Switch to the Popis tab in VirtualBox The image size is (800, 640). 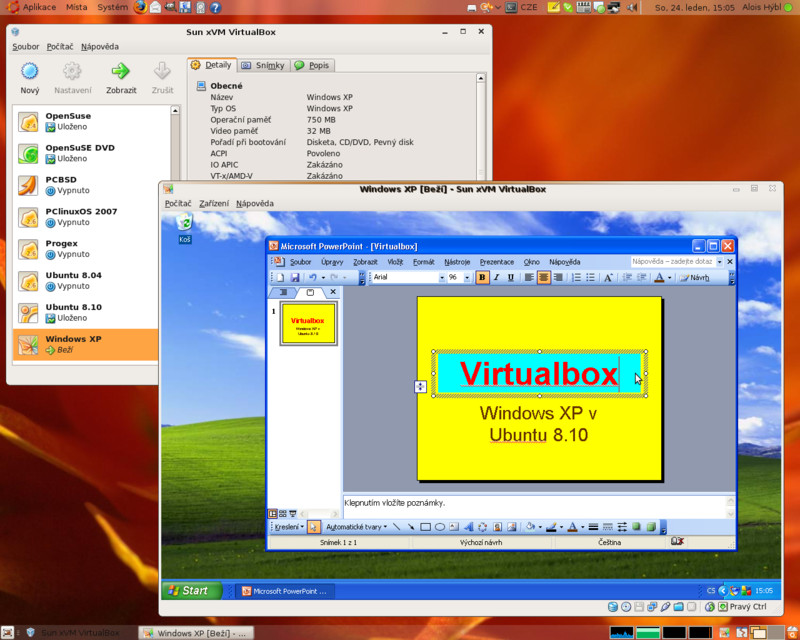pos(312,65)
